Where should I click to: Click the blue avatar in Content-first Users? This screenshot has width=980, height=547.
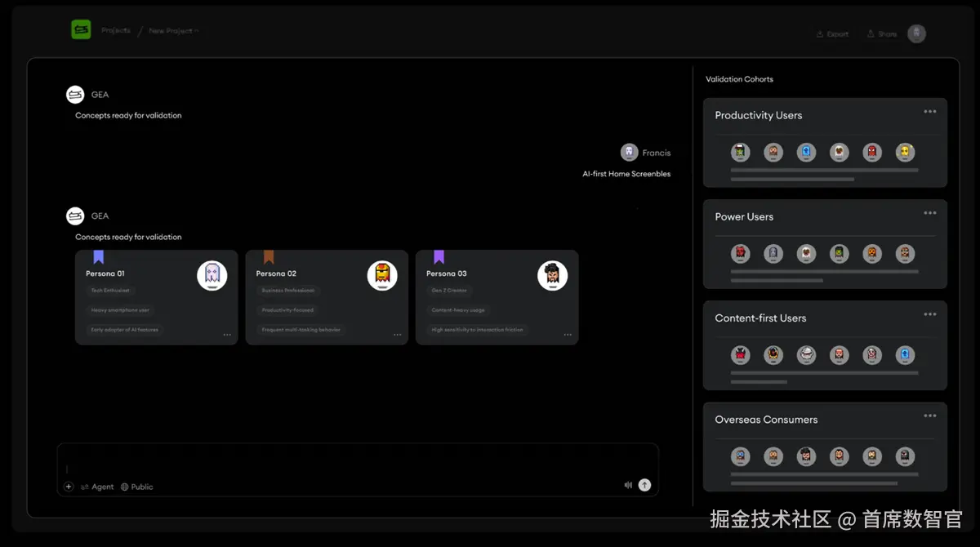coord(905,355)
